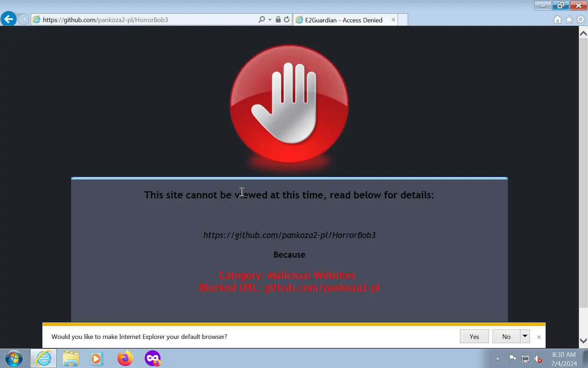Open Firefox from the taskbar
Screen dimensions: 588x368
click(x=125, y=358)
